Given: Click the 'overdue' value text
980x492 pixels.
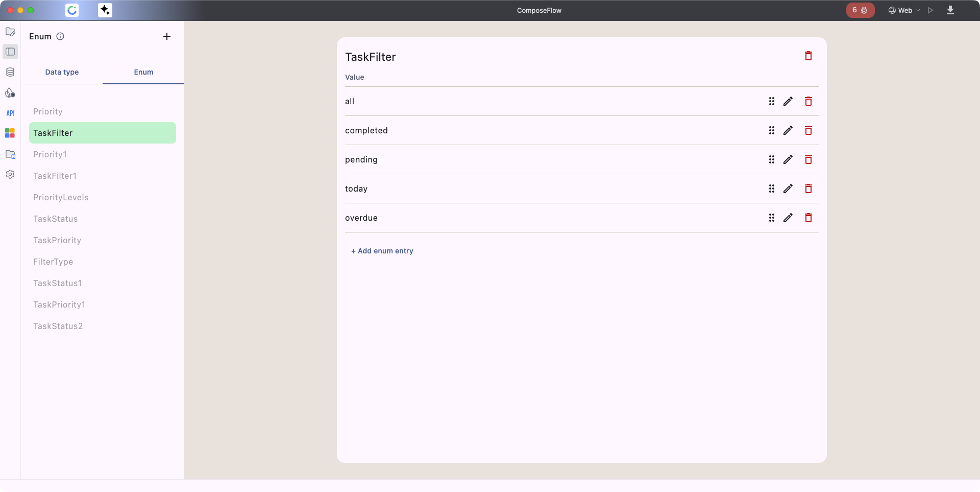Looking at the screenshot, I should 361,218.
